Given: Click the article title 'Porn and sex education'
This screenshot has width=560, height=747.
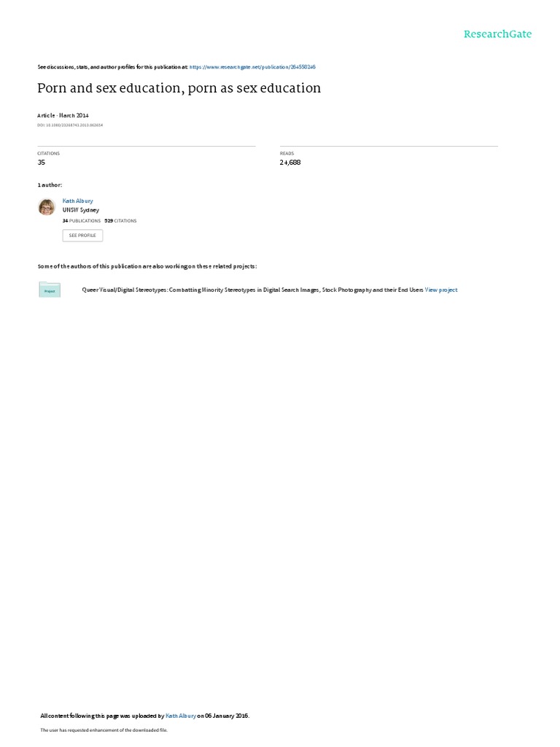Looking at the screenshot, I should pyautogui.click(x=179, y=88).
